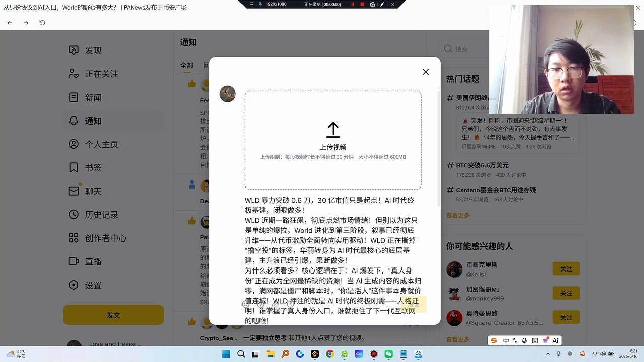Screen dimensions: 644x362
Task: Take a screenshot with recorder camera icon
Action: pos(373,4)
